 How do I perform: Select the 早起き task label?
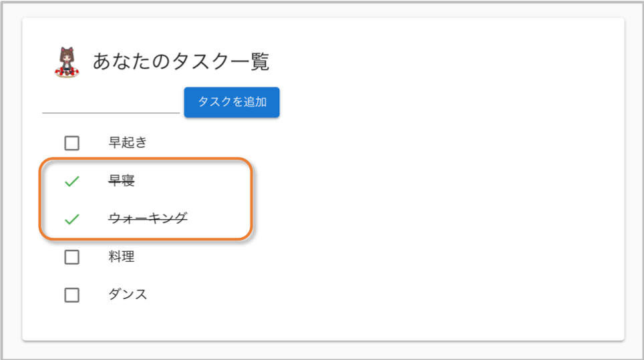point(128,142)
